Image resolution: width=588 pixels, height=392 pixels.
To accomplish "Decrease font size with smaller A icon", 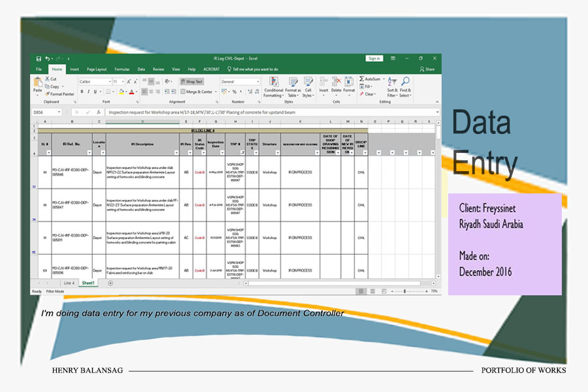I will pos(135,82).
